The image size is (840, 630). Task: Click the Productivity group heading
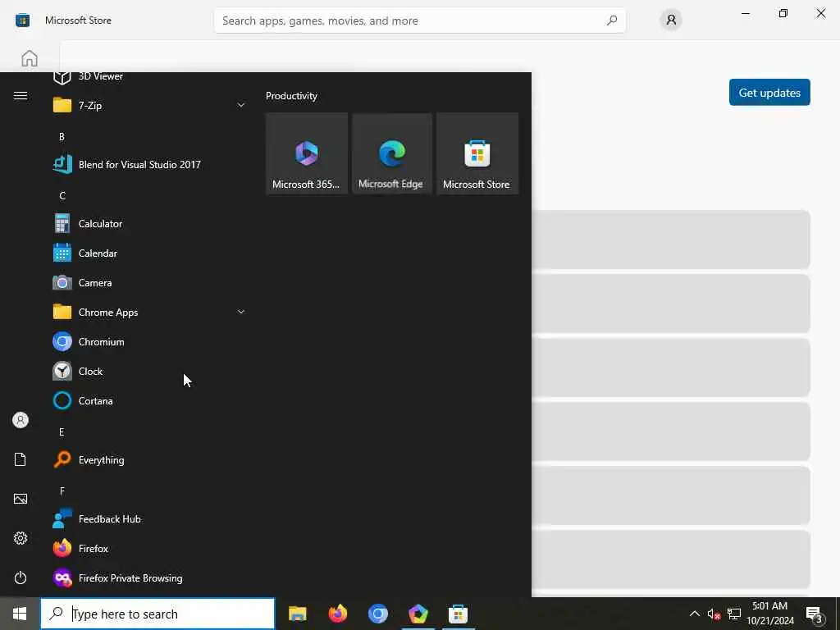pos(291,96)
